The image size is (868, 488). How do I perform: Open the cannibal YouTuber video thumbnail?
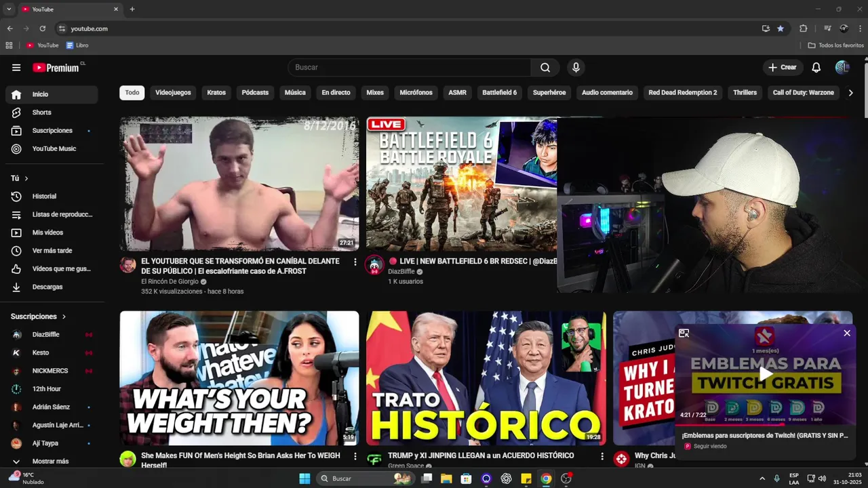point(239,184)
